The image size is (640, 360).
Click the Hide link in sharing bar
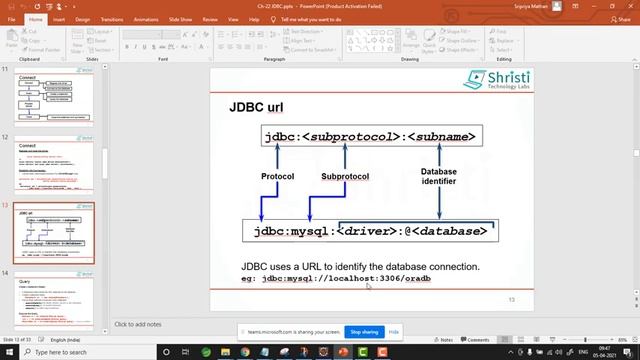point(393,332)
